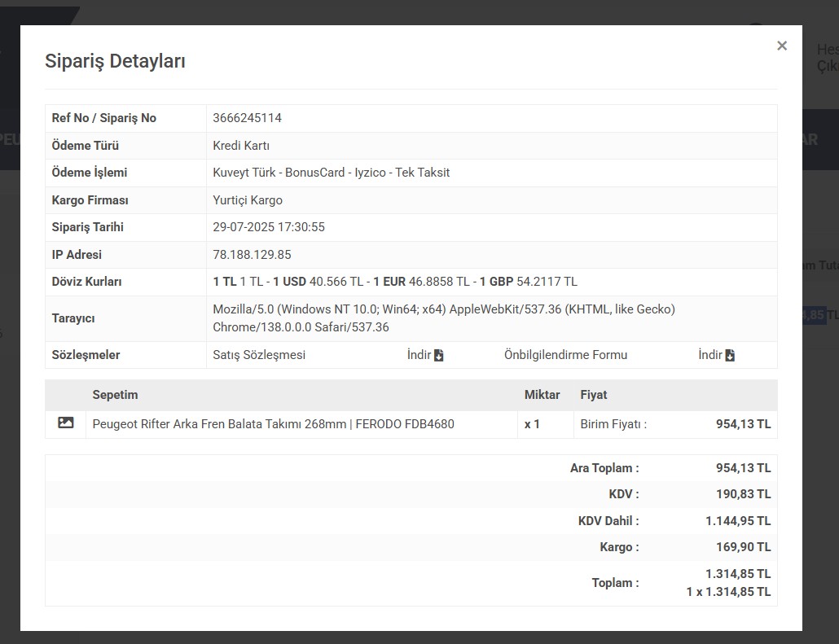Click the Kargo Firması label
The image size is (839, 644).
click(x=90, y=200)
